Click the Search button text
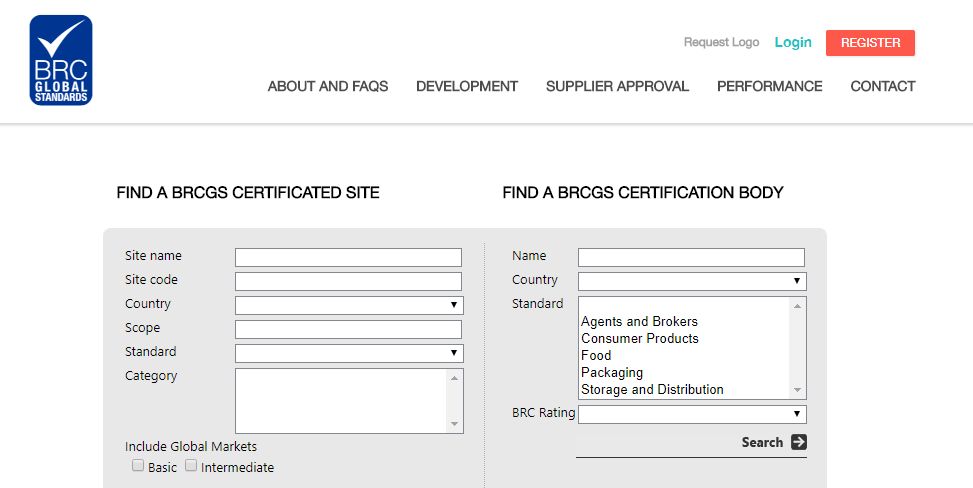 (762, 442)
